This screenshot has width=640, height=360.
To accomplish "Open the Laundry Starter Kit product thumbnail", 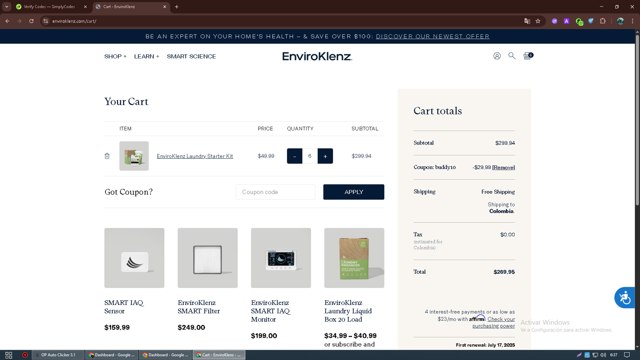I will click(x=134, y=156).
